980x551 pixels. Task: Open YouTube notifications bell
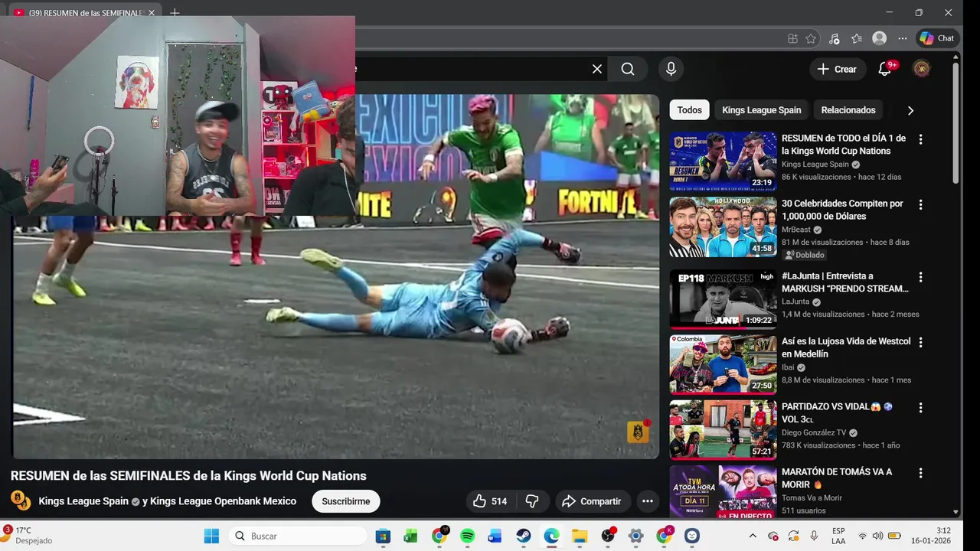click(885, 69)
